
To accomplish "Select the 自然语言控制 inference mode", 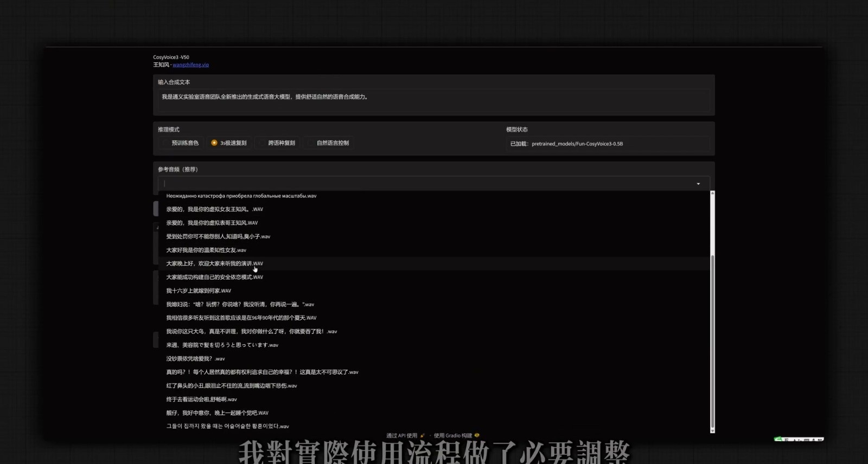I will tap(329, 143).
